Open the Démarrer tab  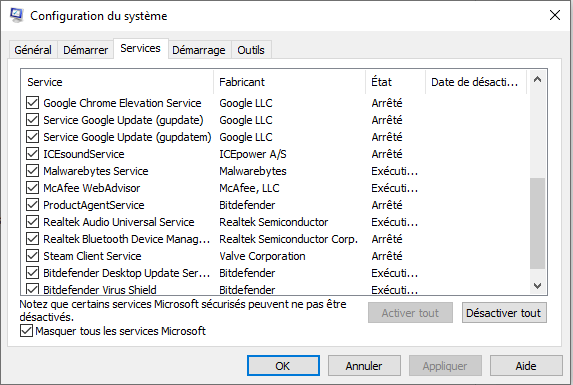click(86, 50)
